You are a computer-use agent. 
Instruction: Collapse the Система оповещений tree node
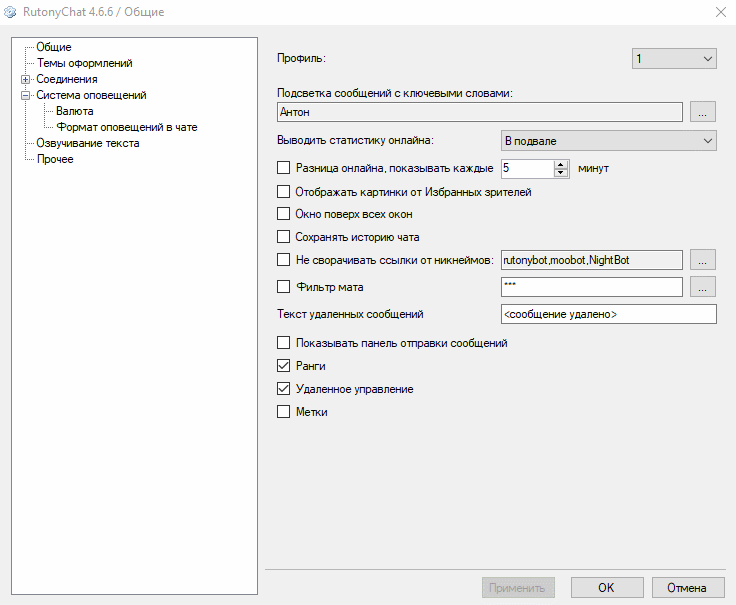coord(25,95)
